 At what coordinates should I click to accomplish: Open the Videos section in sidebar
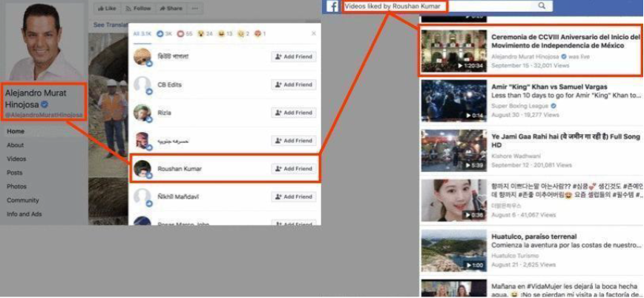[16, 159]
